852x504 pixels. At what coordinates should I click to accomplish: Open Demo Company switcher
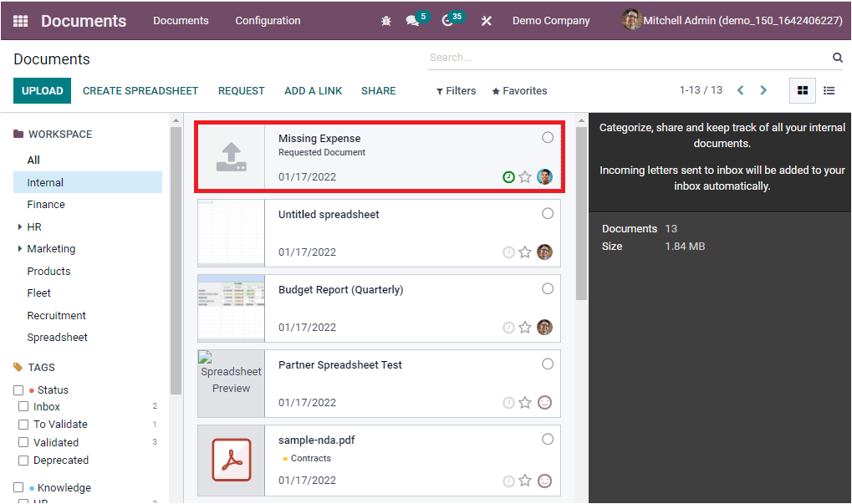point(551,21)
